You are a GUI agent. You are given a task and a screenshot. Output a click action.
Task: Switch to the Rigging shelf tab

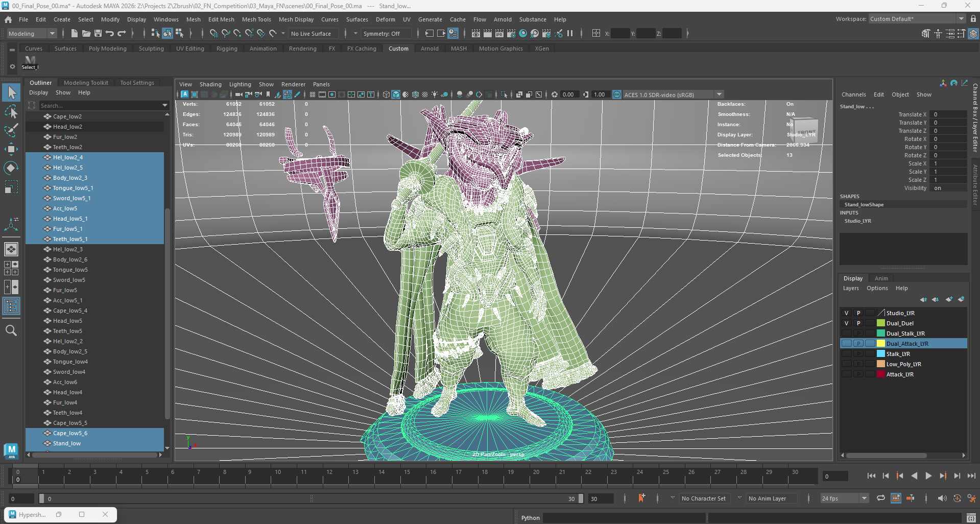pos(227,49)
